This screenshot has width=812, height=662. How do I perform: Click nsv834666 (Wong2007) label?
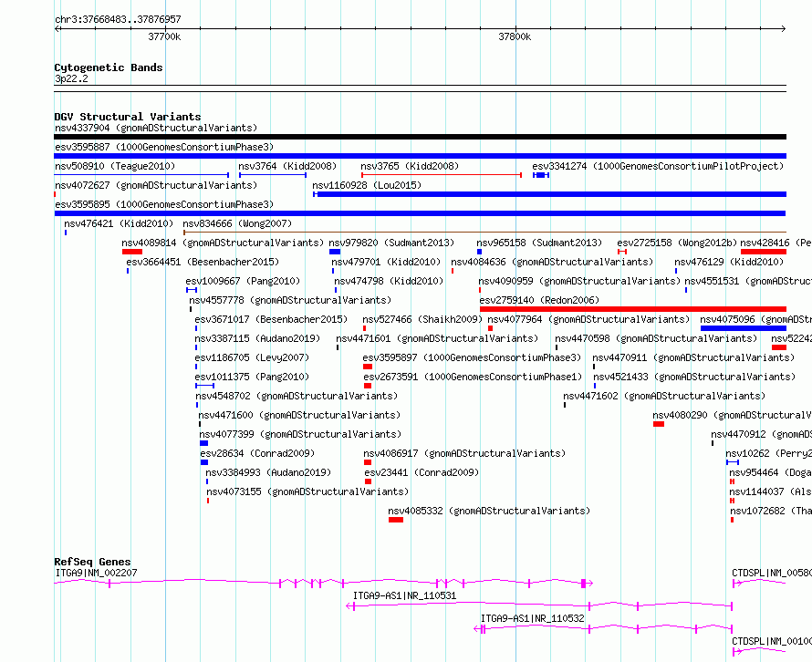coord(237,223)
